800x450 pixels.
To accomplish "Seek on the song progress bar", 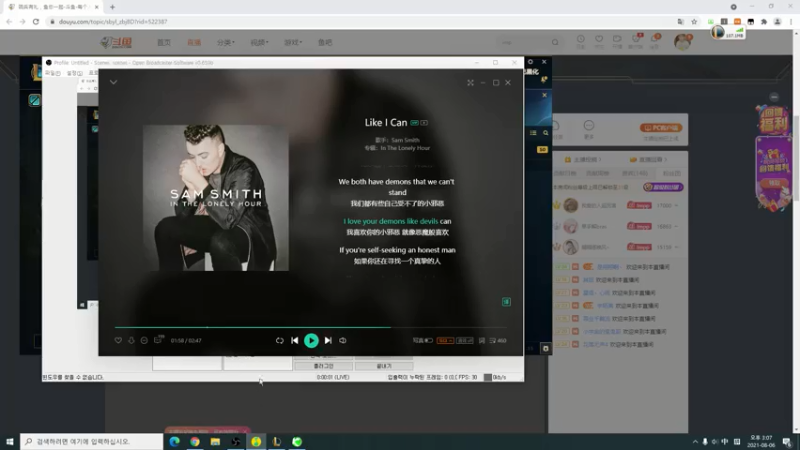I will point(311,327).
